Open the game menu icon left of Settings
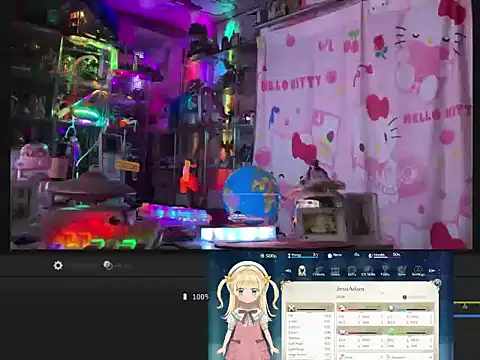This screenshot has height=360, width=480. [402, 271]
